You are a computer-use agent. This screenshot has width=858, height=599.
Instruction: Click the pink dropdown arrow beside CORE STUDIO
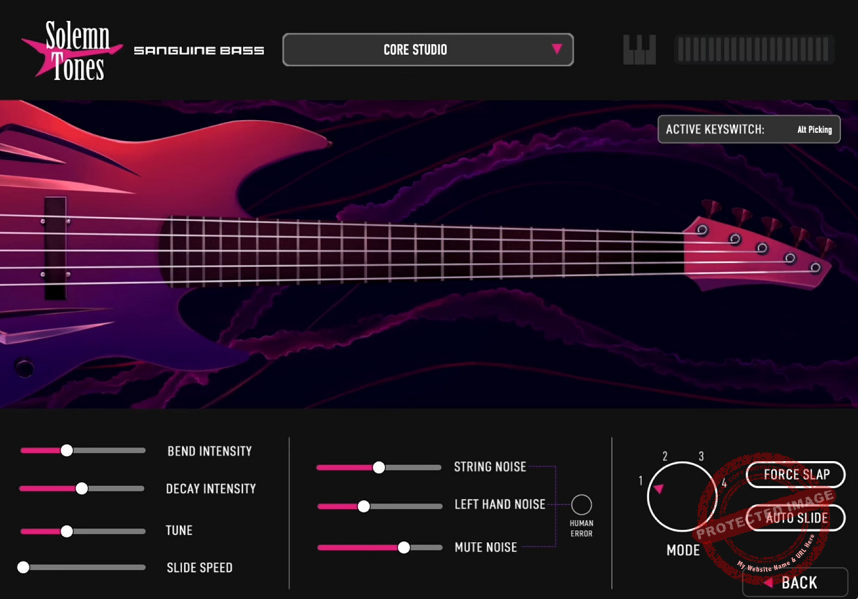557,49
